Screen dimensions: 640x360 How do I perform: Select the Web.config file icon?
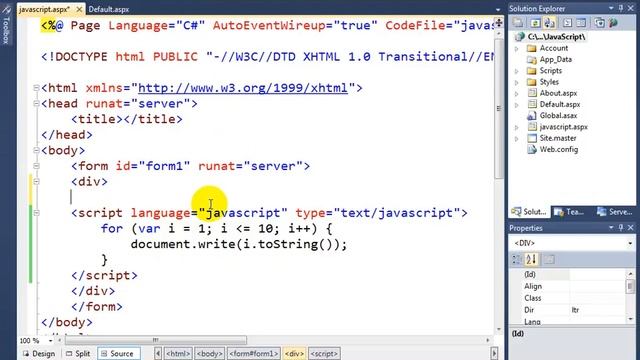tap(531, 149)
